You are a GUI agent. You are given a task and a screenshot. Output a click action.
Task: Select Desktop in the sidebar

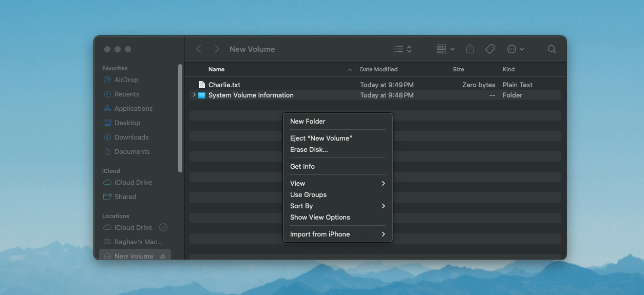pyautogui.click(x=127, y=123)
